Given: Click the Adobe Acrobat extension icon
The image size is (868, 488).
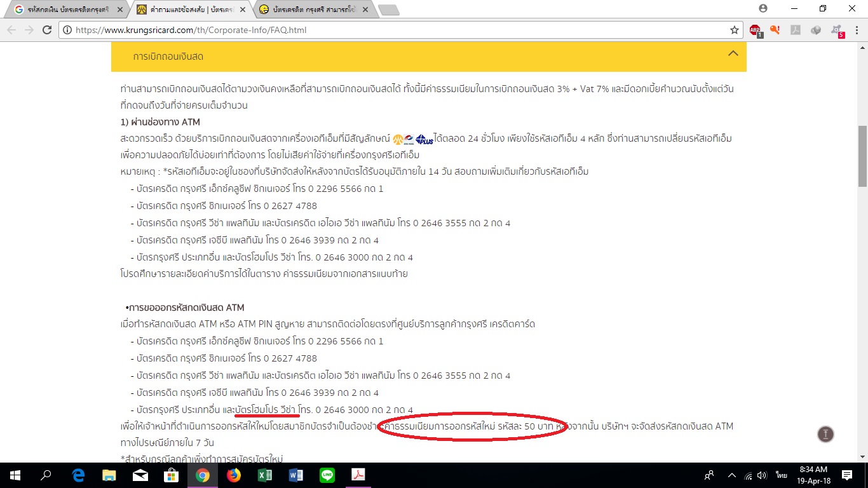Looking at the screenshot, I should [x=796, y=30].
